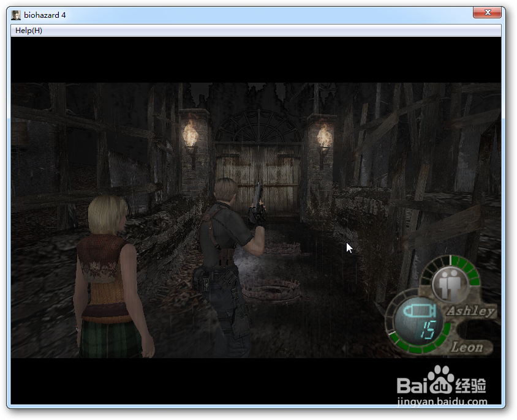
Task: Click the ammo count number 15
Action: coord(428,330)
